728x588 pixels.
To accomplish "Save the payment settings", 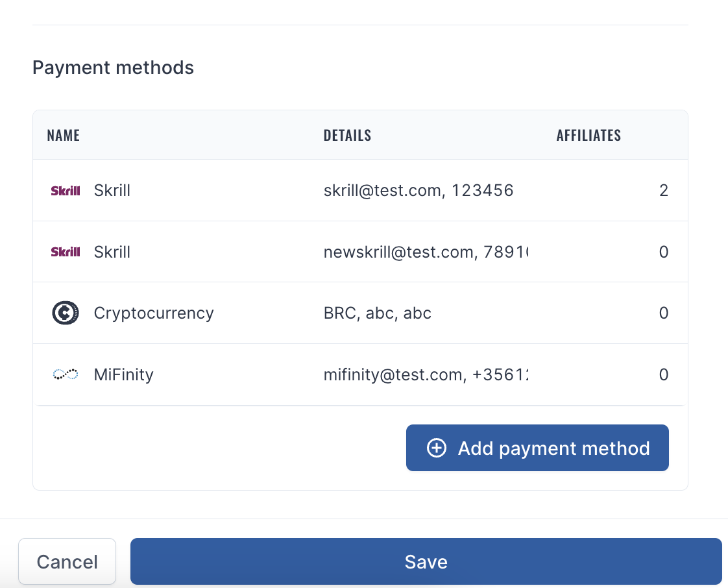I will (x=426, y=561).
